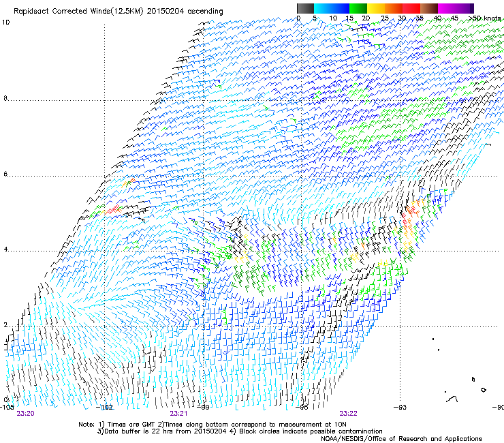Click the '20150204 ascending' title text
Screen dimensions: 504x443
185,12
